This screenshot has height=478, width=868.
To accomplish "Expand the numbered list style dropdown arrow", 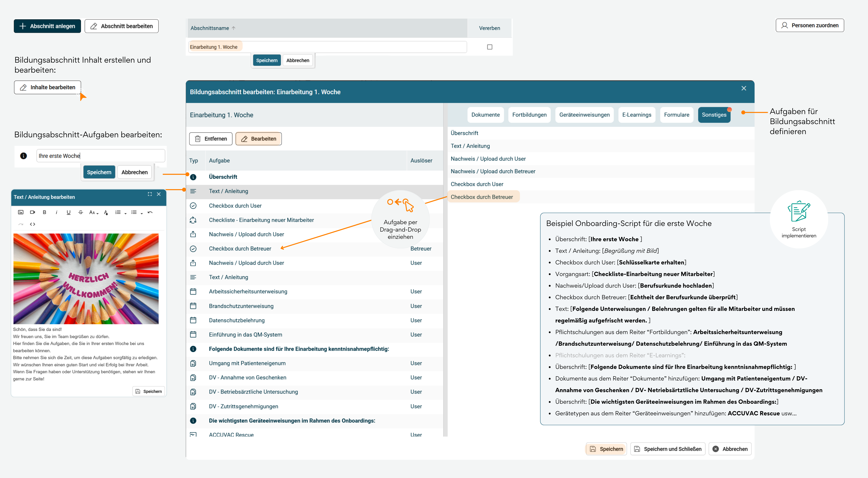I will [125, 213].
